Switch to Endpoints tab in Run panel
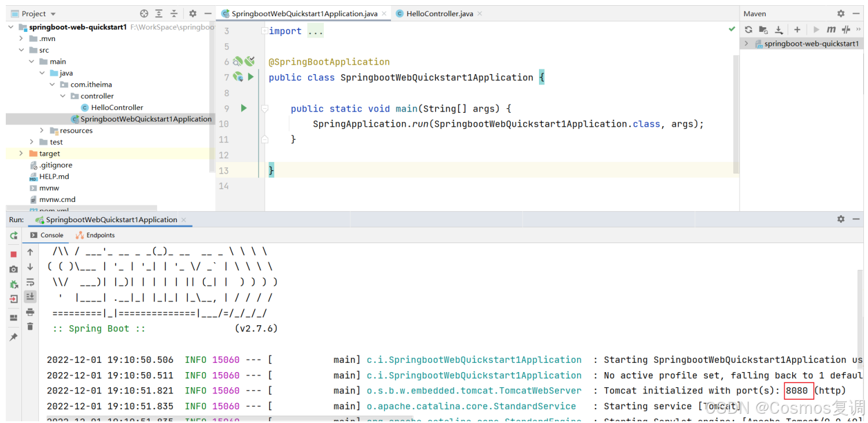 coord(95,236)
